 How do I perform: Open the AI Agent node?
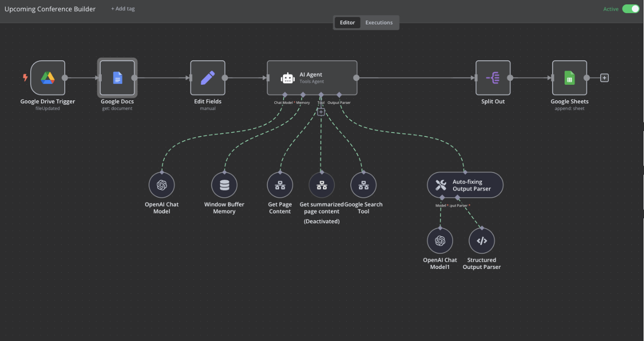[x=312, y=77]
